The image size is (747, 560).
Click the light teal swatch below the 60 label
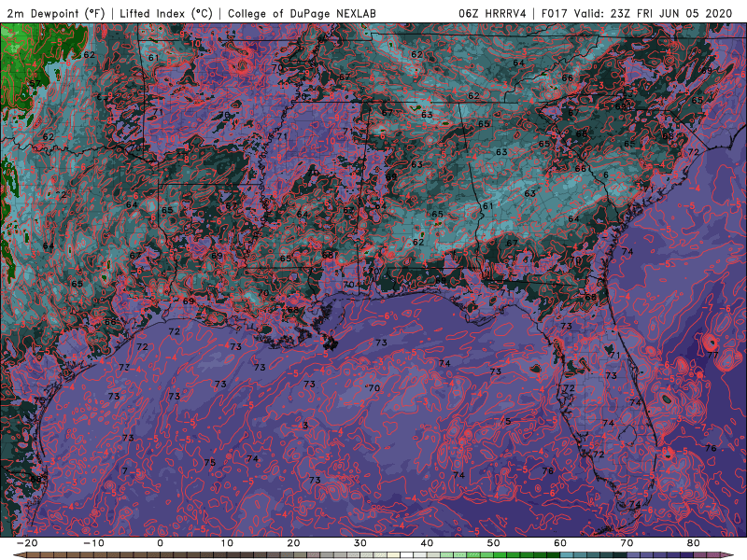tap(567, 555)
